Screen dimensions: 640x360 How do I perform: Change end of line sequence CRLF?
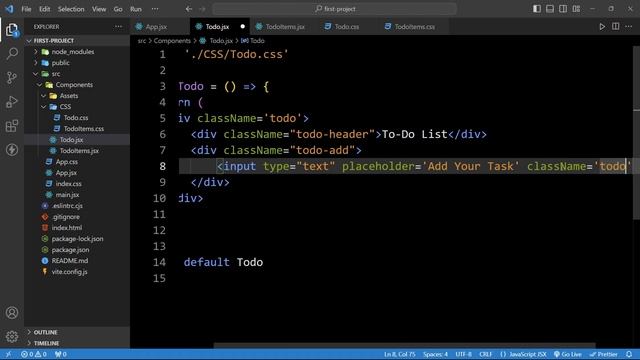click(x=485, y=354)
